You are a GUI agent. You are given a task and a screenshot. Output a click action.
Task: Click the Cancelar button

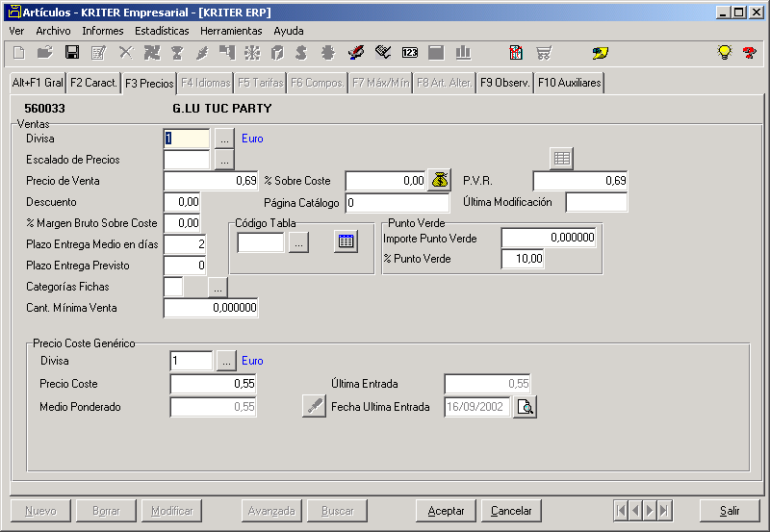[511, 511]
